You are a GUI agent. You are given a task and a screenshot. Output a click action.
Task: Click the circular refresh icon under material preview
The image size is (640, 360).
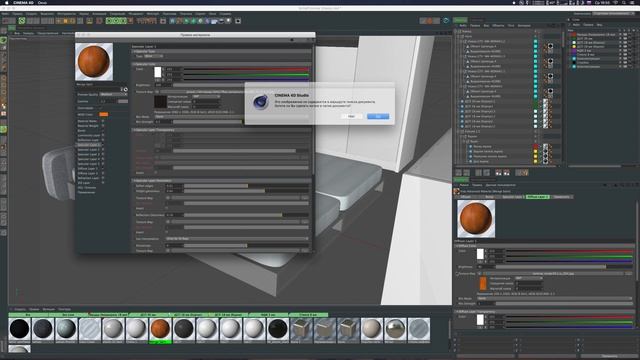[x=125, y=89]
